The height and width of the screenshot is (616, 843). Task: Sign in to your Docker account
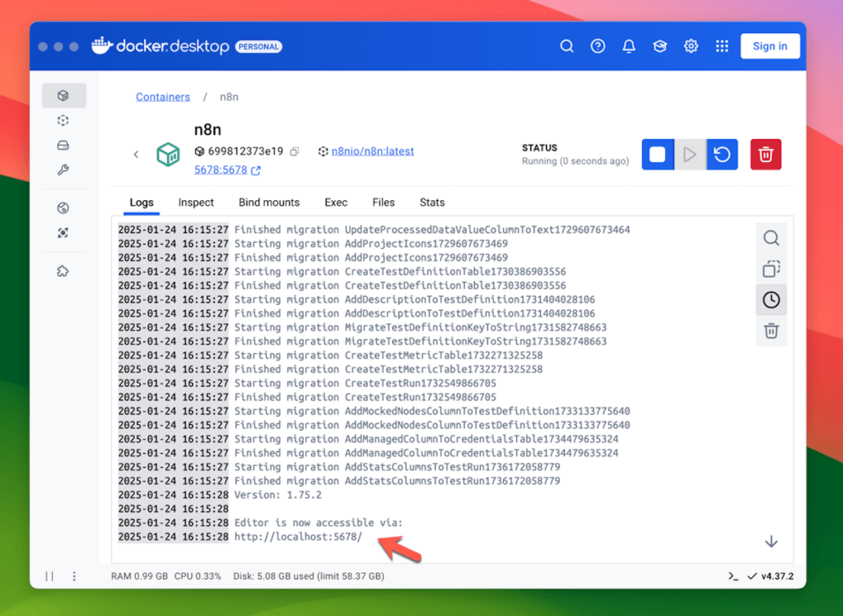click(x=770, y=46)
